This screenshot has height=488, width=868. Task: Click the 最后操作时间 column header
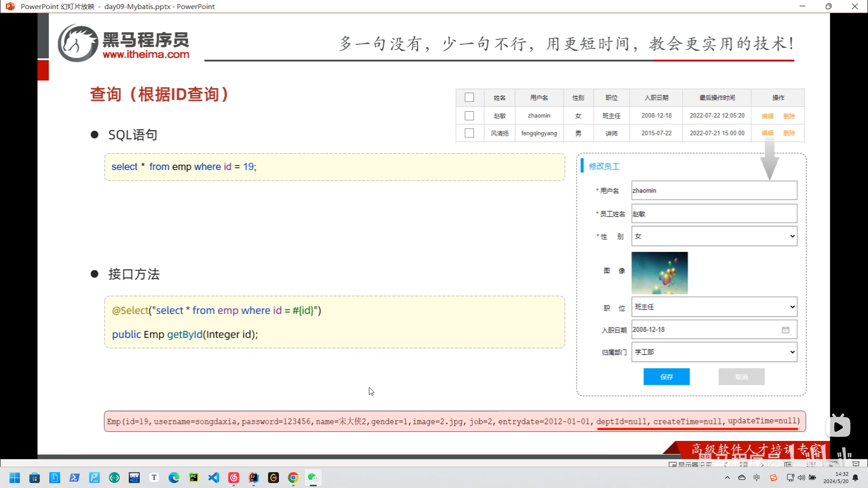pos(717,98)
